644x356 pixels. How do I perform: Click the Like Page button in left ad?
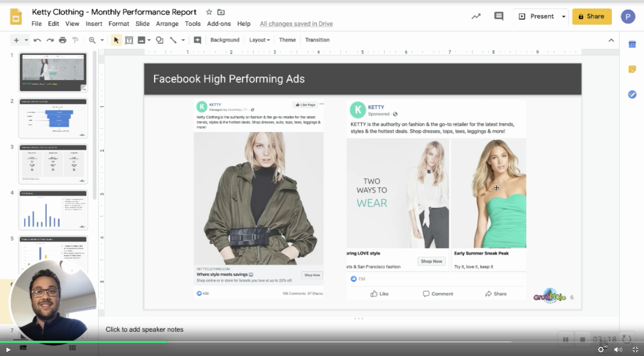point(305,105)
